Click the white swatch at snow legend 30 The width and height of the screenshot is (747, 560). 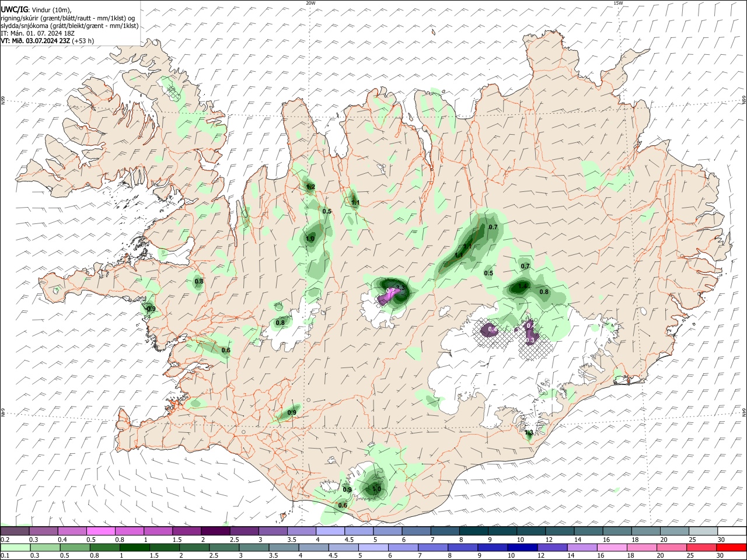pyautogui.click(x=731, y=531)
